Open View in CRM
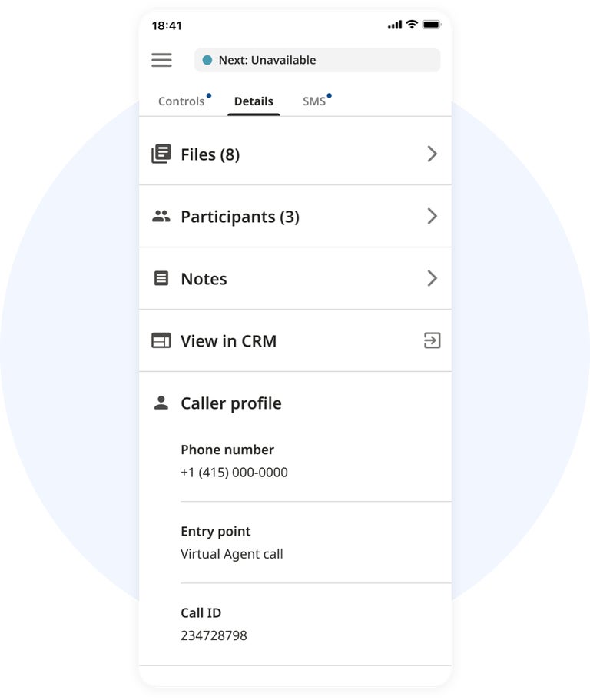Viewport: 590px width, 700px height. coord(227,340)
